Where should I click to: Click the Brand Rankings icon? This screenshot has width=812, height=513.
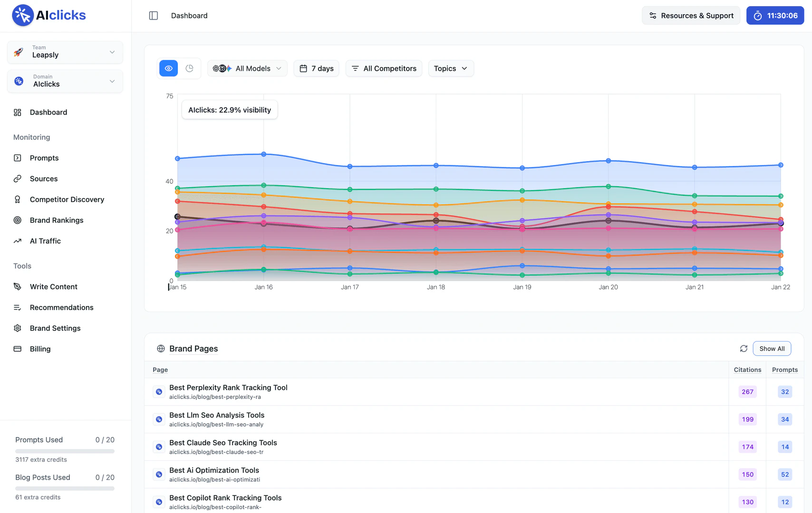(x=18, y=220)
